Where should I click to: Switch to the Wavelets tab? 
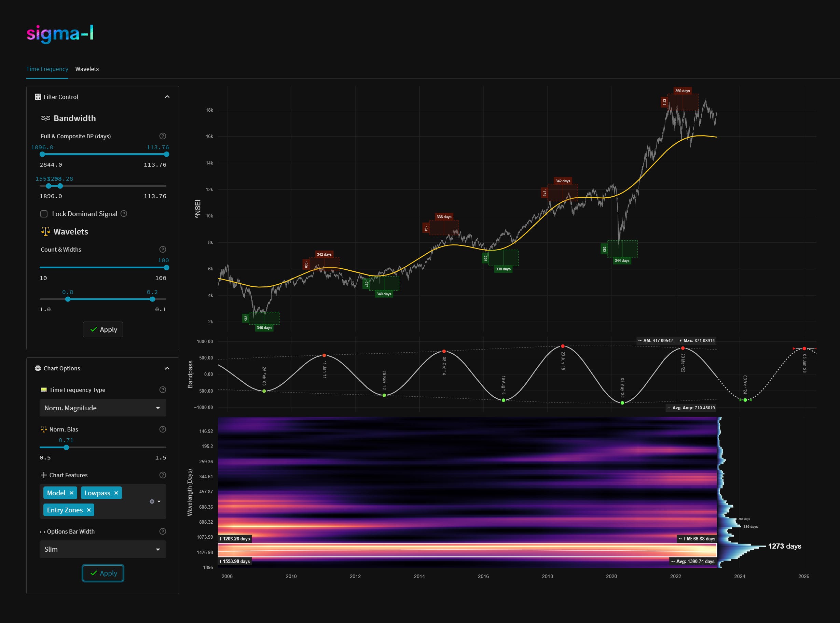click(x=87, y=69)
